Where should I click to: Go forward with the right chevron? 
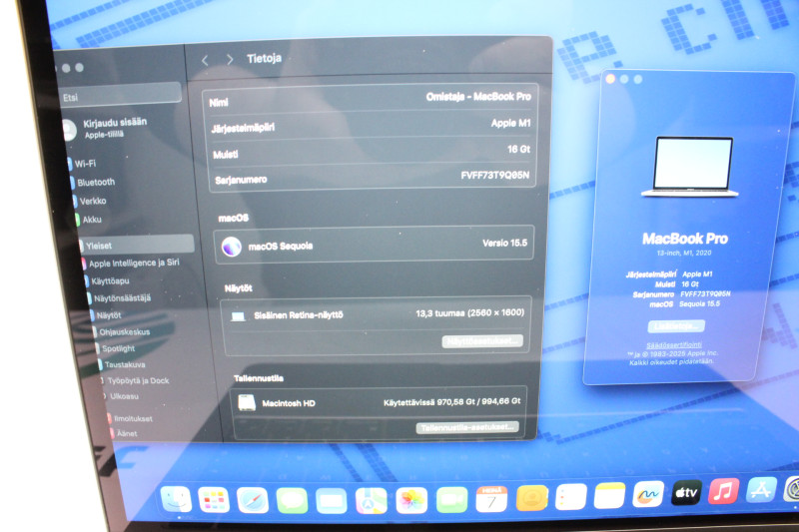(230, 60)
